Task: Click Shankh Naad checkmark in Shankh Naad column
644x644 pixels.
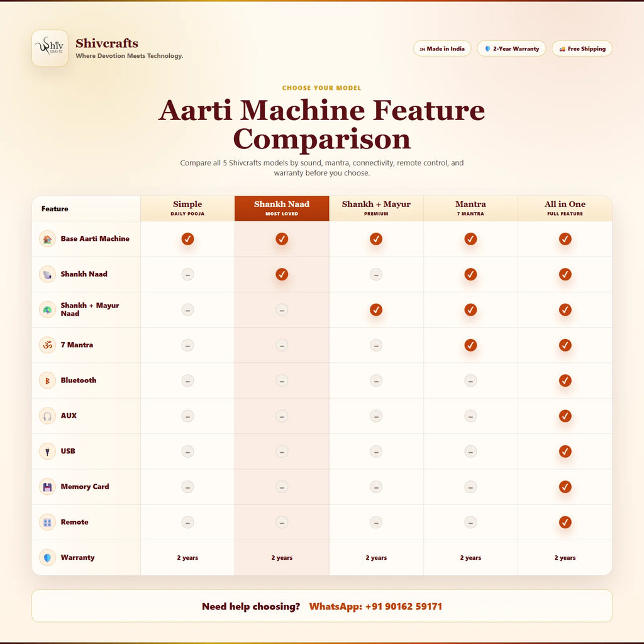Action: [x=282, y=274]
